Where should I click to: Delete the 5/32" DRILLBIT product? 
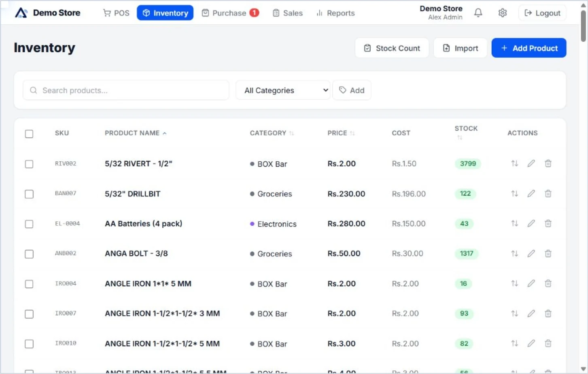coord(548,194)
